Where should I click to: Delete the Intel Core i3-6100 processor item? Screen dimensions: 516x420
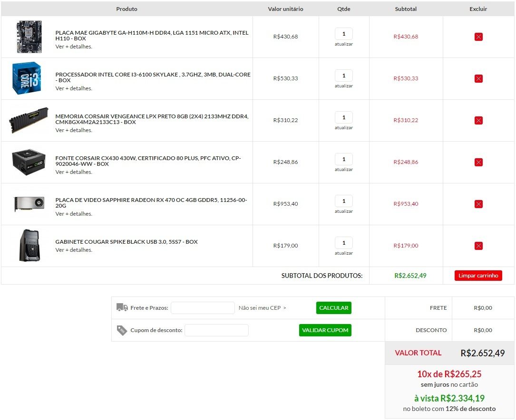[x=478, y=78]
